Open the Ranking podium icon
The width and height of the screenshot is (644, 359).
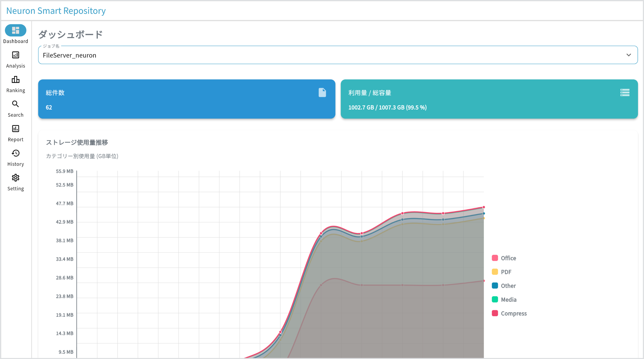(15, 79)
